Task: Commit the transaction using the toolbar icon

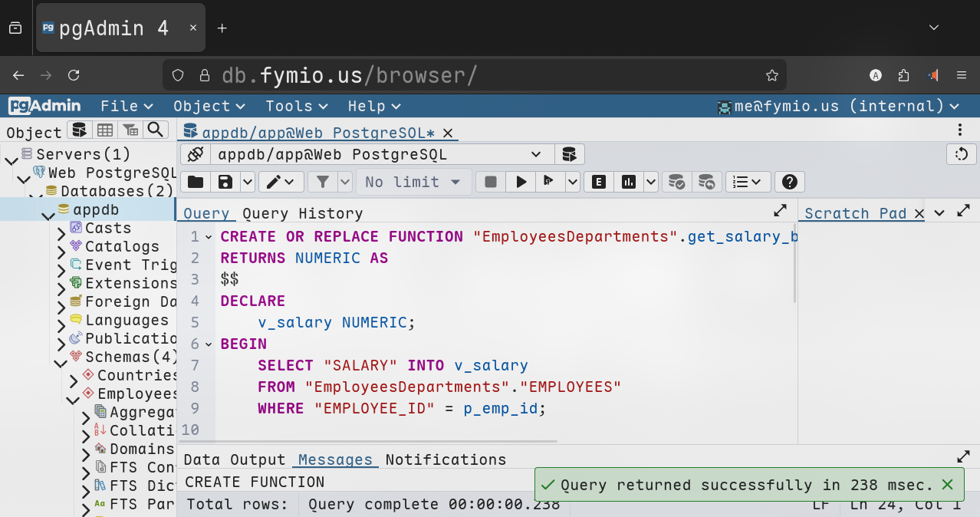Action: [x=676, y=182]
